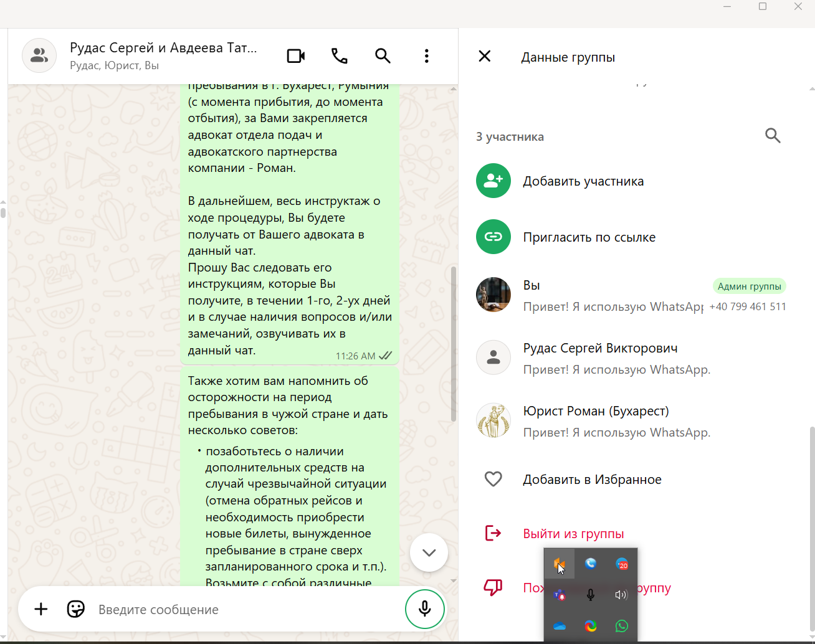Image resolution: width=815 pixels, height=644 pixels.
Task: Open Вы profile photo thumbnail
Action: 493,295
